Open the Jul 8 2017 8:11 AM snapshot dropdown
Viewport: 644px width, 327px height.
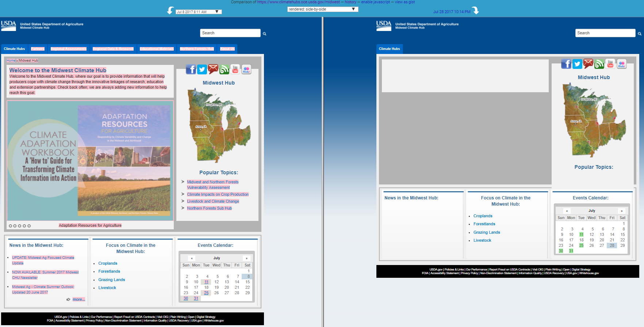pyautogui.click(x=199, y=12)
